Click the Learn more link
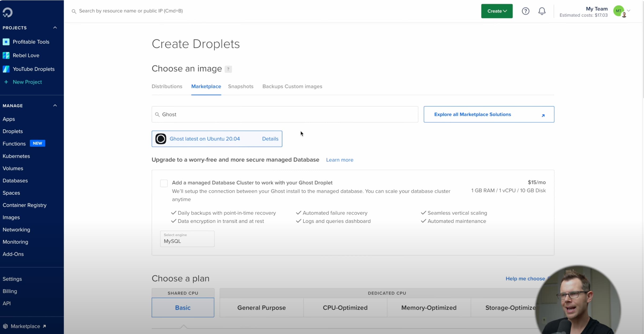This screenshot has height=334, width=644. click(340, 160)
